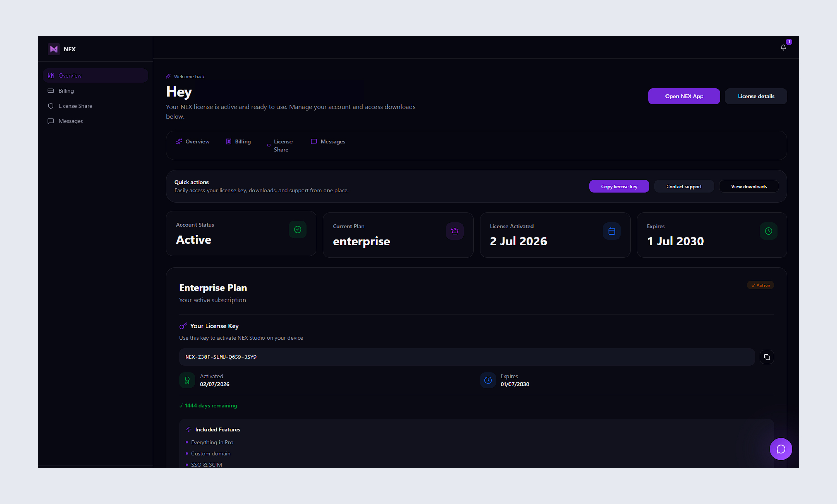
Task: Click the License Activated calendar icon
Action: pyautogui.click(x=612, y=231)
